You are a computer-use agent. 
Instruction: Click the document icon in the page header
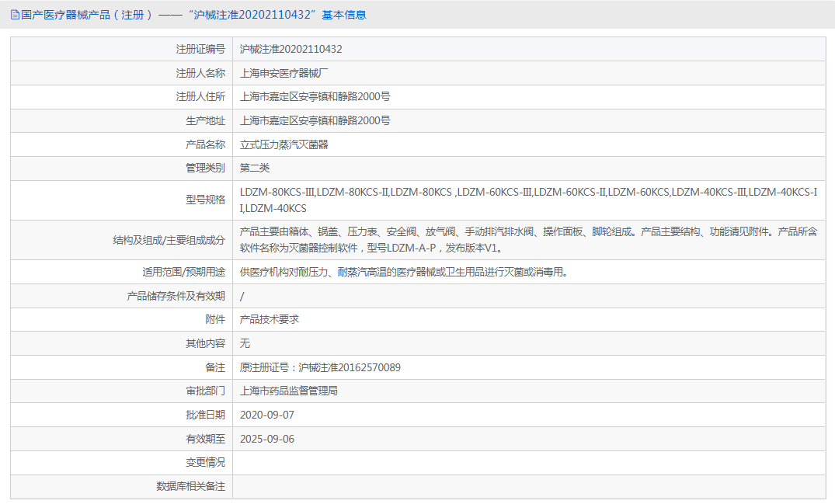[x=15, y=15]
